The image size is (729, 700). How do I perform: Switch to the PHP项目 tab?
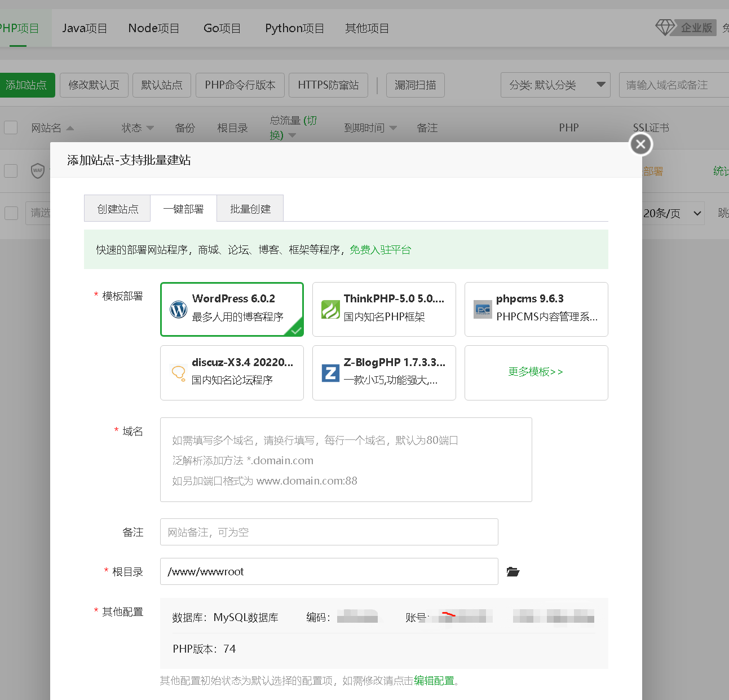[19, 28]
